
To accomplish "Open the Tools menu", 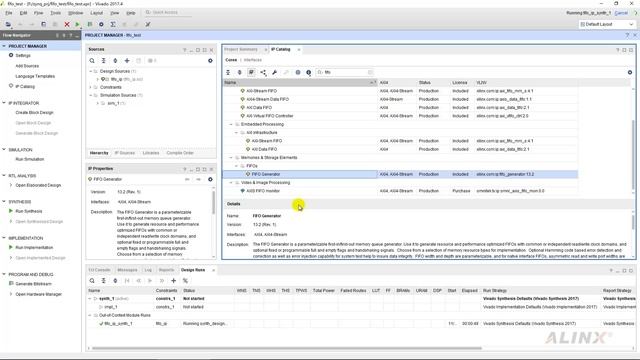I will [x=56, y=13].
